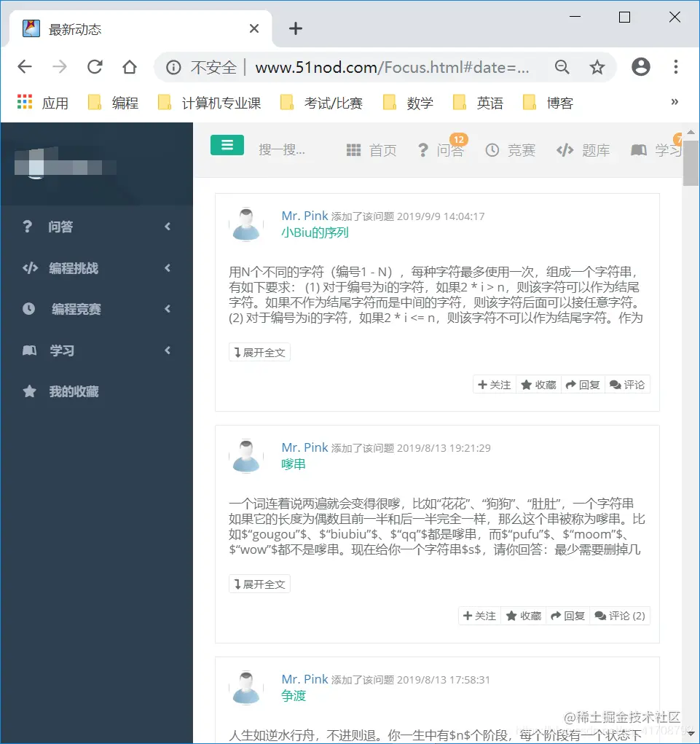Click the 搜一搜 search field
Viewport: 700px width, 744px height.
284,149
